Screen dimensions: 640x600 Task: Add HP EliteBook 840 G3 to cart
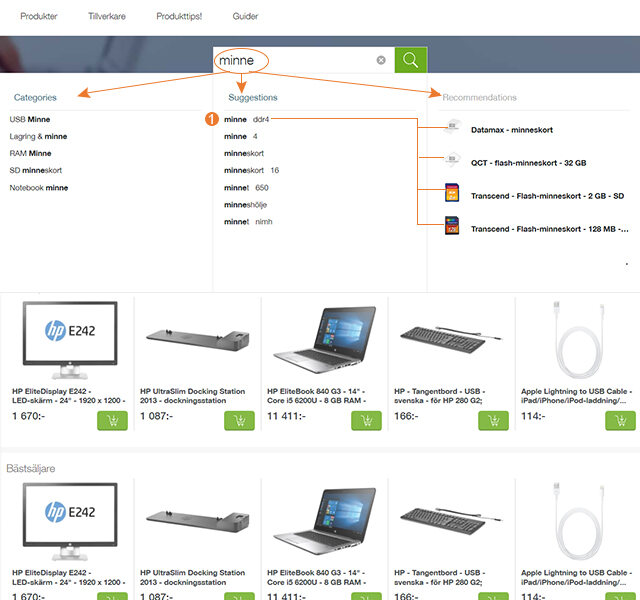pyautogui.click(x=367, y=420)
